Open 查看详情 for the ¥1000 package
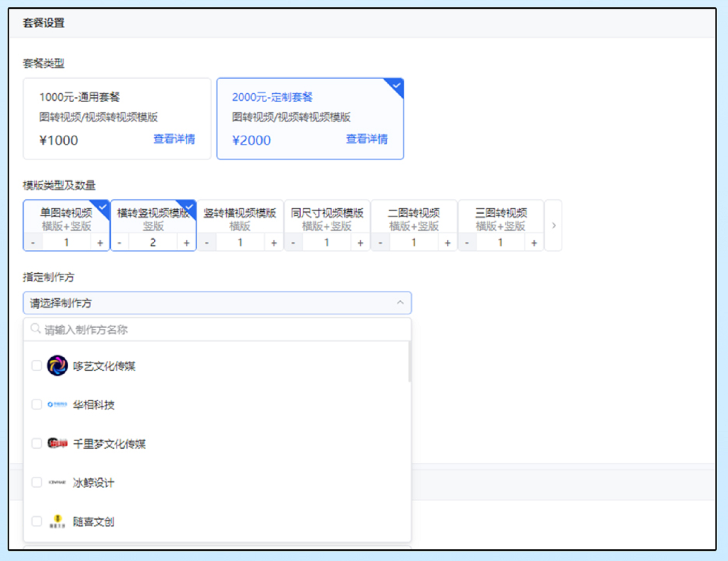Screen dimensions: 728x561 coord(174,139)
